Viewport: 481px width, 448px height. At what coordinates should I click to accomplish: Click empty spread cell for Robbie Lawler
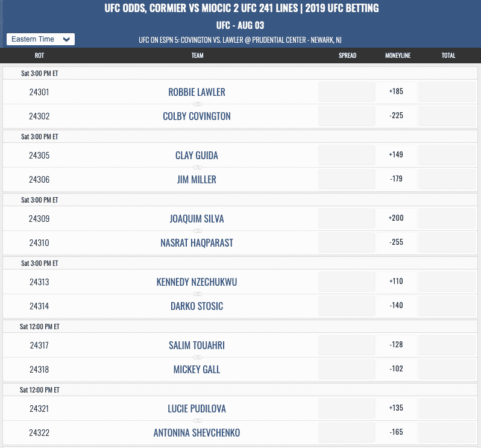click(347, 92)
